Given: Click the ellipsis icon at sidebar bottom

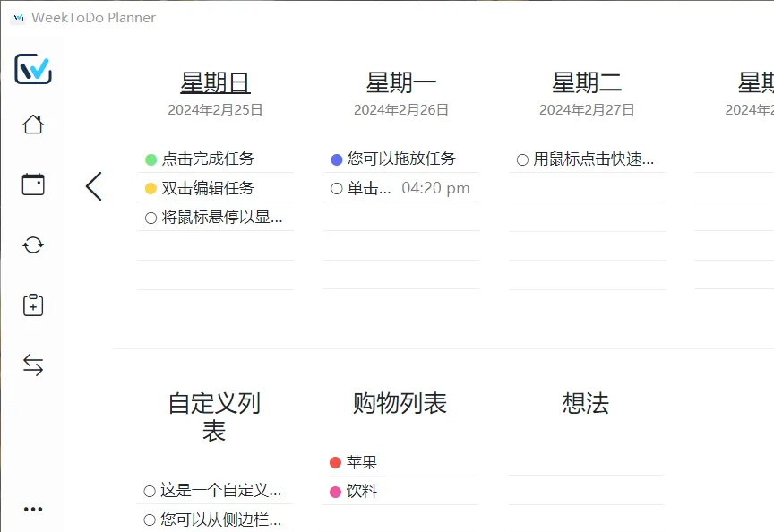Looking at the screenshot, I should point(33,509).
